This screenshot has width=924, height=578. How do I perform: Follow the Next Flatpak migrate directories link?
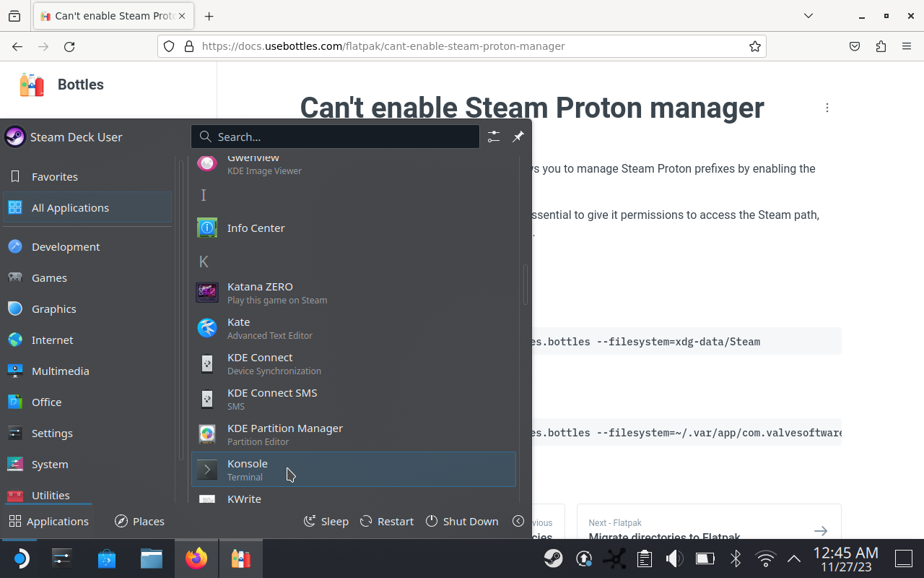(x=709, y=522)
